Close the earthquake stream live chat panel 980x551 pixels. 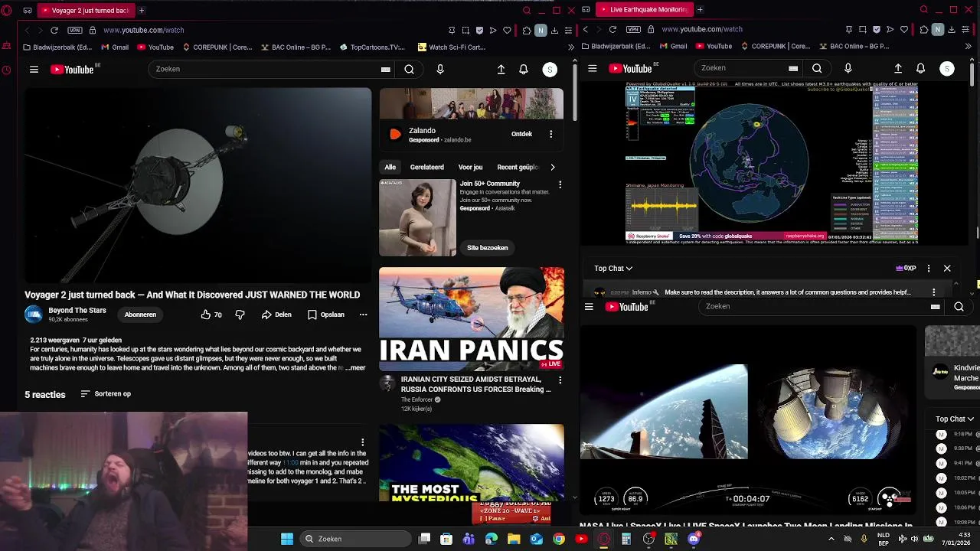point(947,269)
